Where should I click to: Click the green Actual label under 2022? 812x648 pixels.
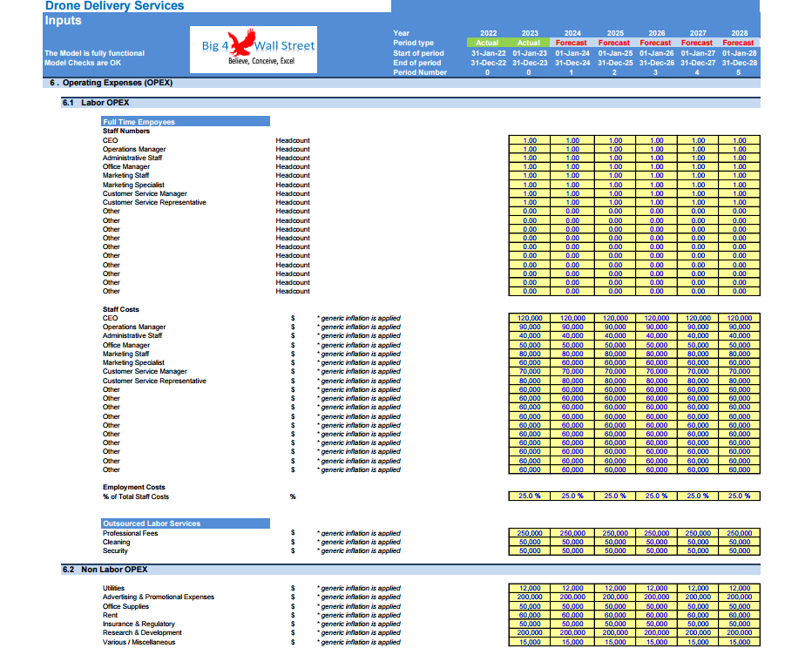(487, 43)
